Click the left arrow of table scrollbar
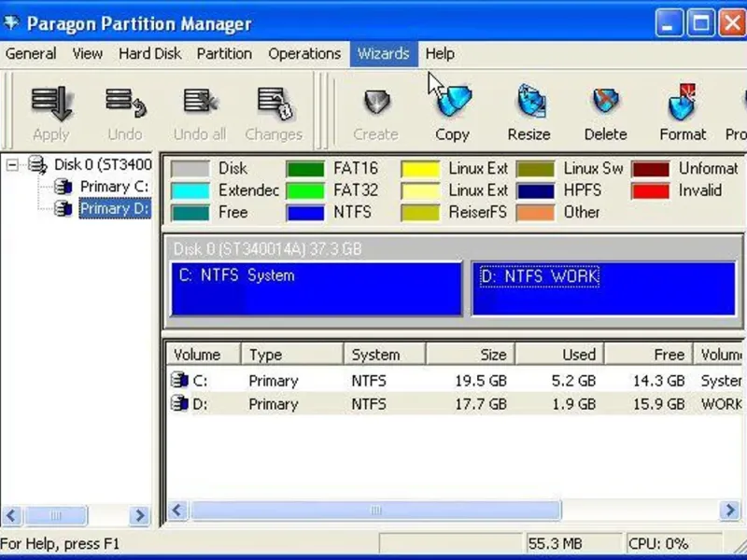This screenshot has height=560, width=747. point(178,511)
